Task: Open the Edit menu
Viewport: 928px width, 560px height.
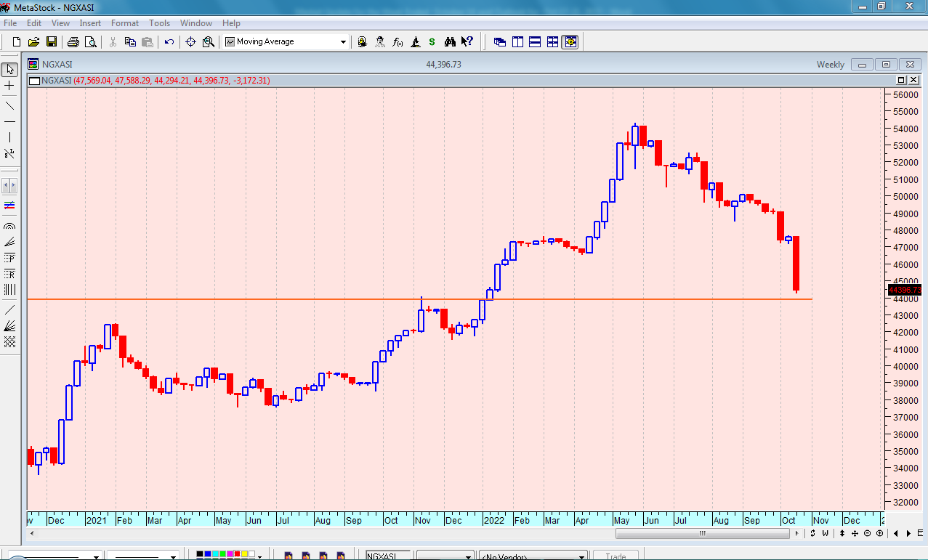Action: click(34, 23)
